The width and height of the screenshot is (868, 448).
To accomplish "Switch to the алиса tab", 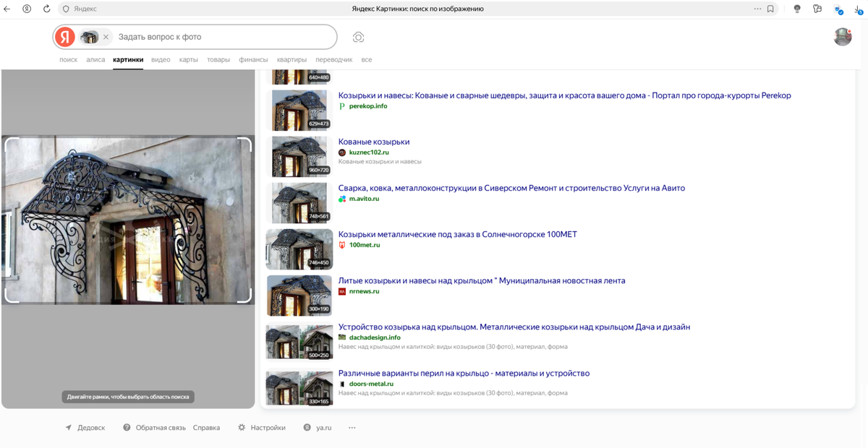I will click(x=95, y=60).
